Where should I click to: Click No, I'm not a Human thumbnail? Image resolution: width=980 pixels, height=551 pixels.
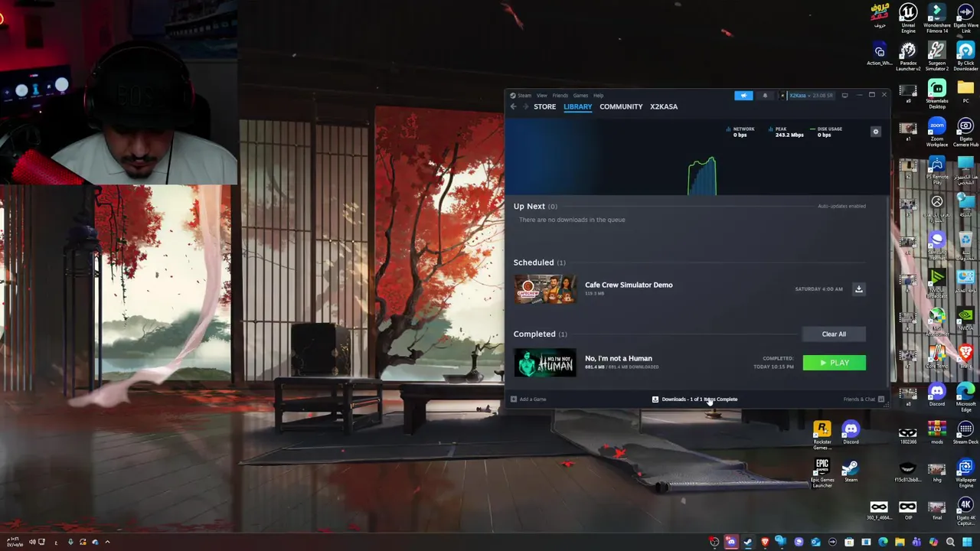coord(545,363)
